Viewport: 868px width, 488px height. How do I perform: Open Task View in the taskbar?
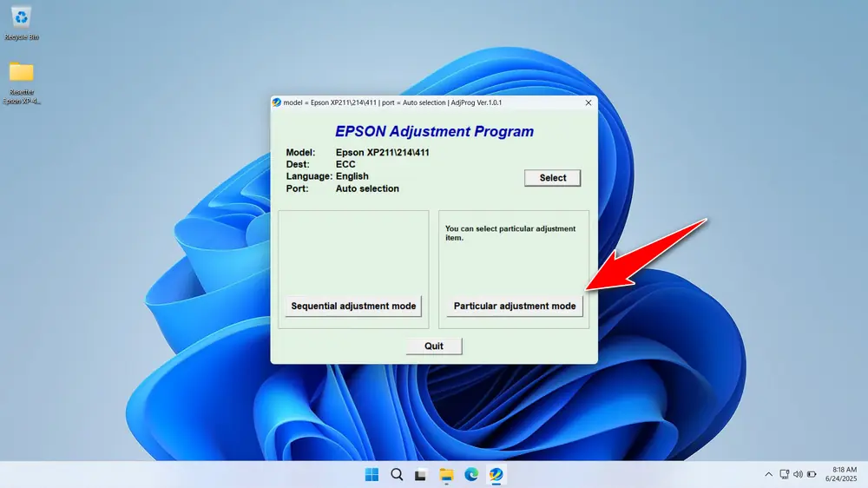point(421,475)
